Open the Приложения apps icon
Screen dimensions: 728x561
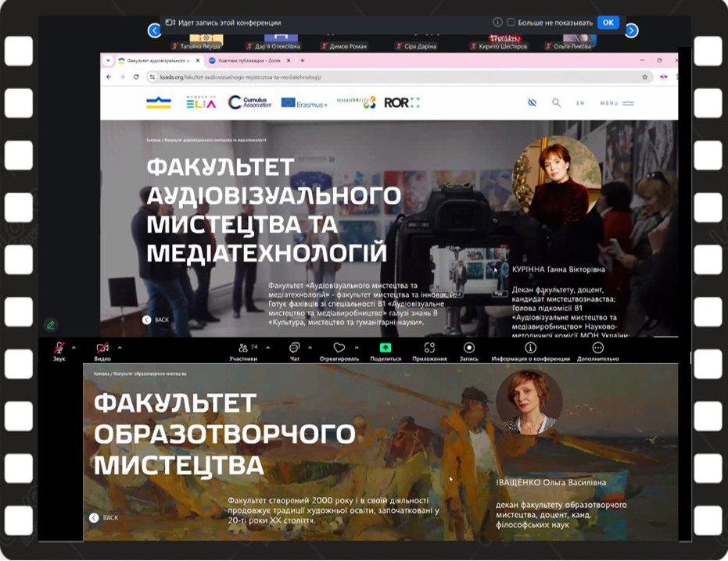(429, 348)
